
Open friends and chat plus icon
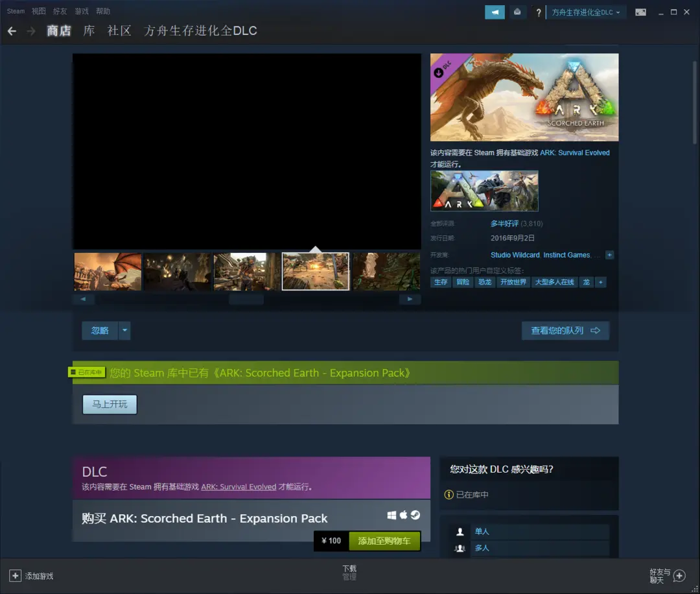679,576
